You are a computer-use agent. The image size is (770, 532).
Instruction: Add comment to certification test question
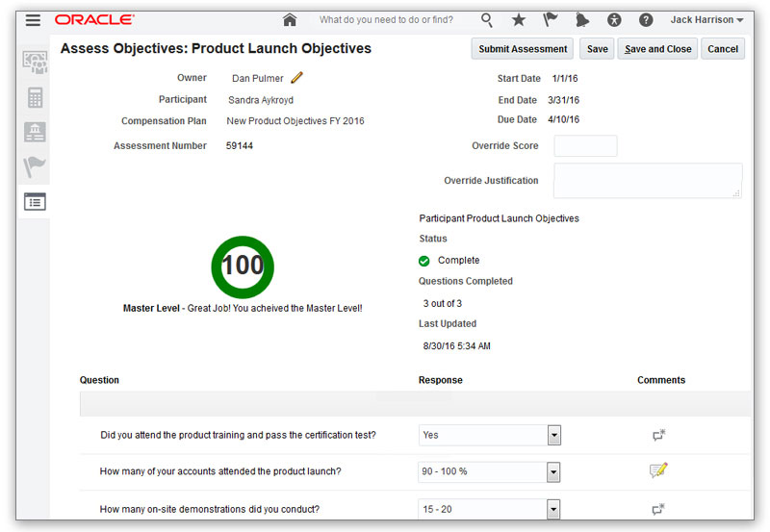(658, 435)
